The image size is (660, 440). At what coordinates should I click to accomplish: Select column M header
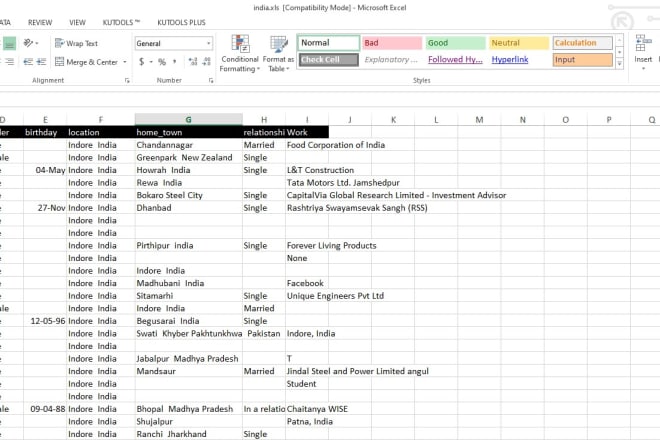(x=479, y=120)
